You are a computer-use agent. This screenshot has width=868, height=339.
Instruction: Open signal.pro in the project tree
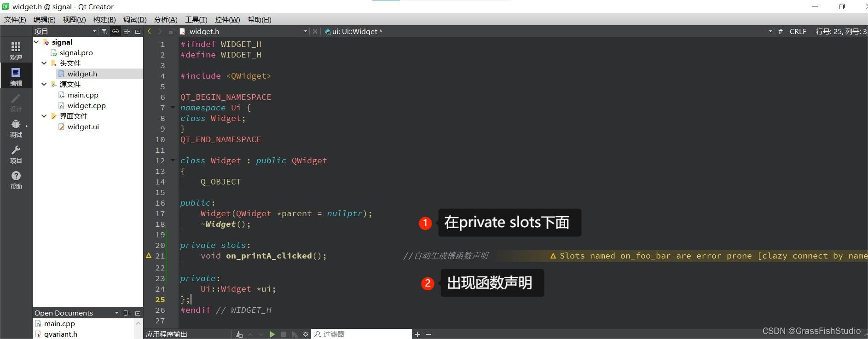76,52
